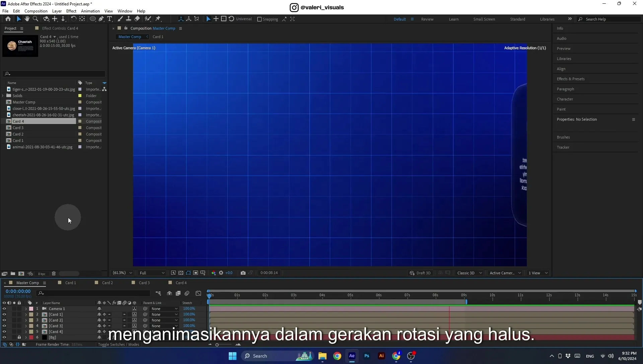Switch to Effect Controls Card 4 tab
Viewport: 643px width, 364px height.
point(60,28)
